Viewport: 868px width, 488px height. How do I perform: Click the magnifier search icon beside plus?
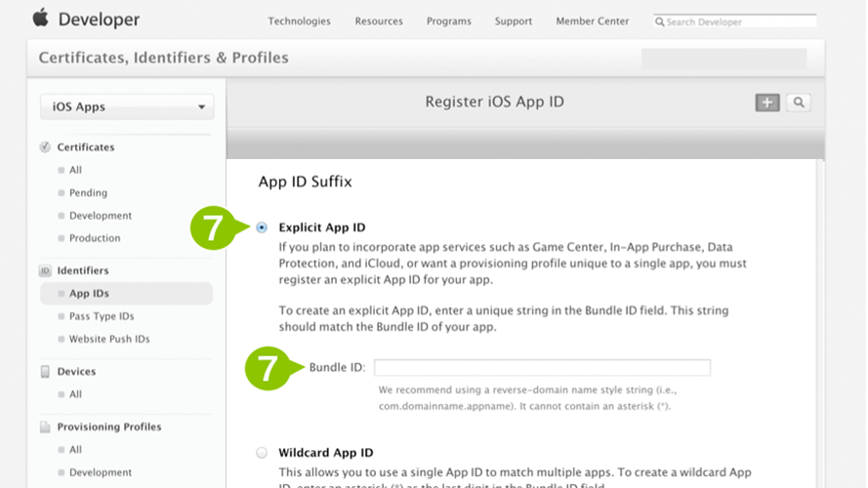[799, 102]
